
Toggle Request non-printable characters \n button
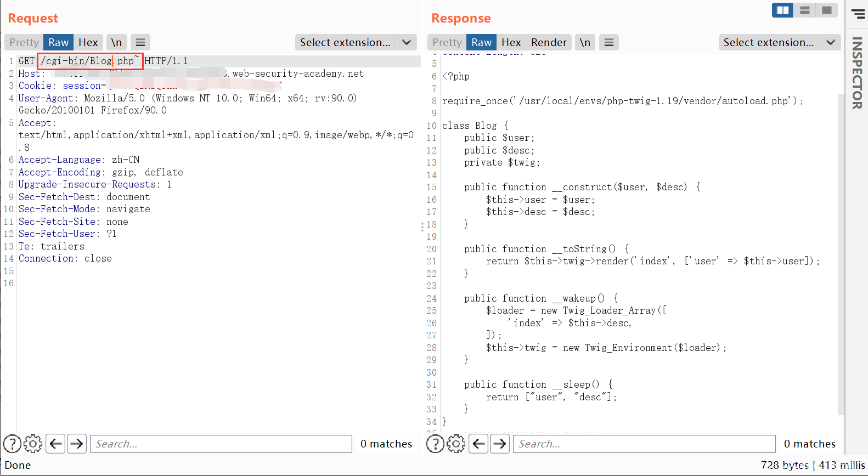point(116,42)
